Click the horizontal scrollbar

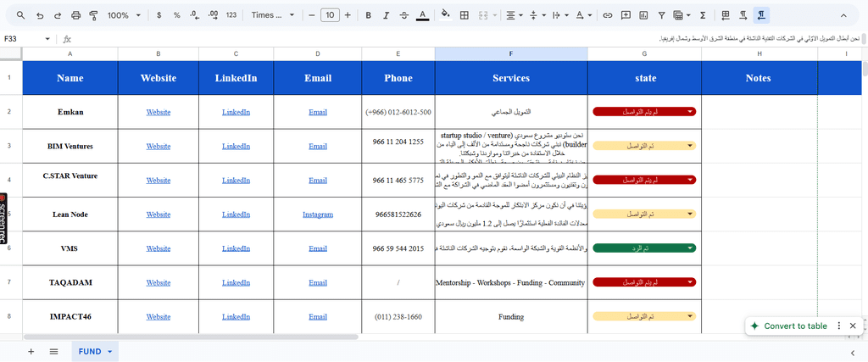[x=191, y=337]
